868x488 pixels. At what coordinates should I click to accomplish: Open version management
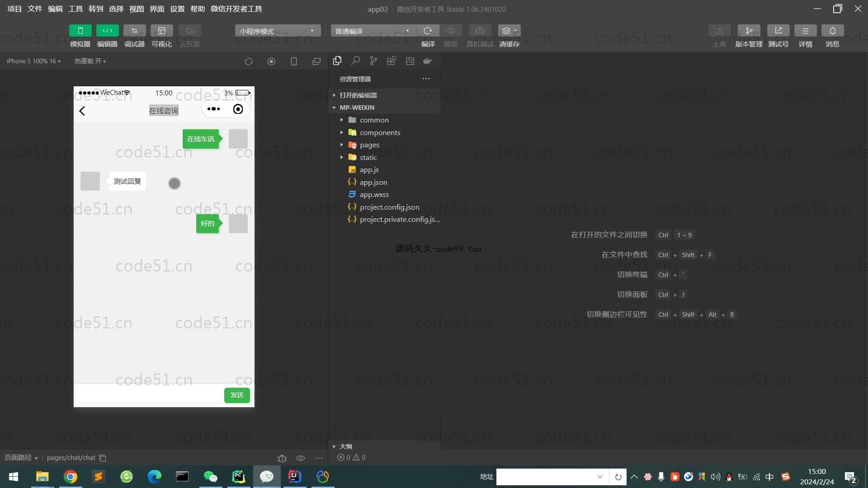[749, 31]
